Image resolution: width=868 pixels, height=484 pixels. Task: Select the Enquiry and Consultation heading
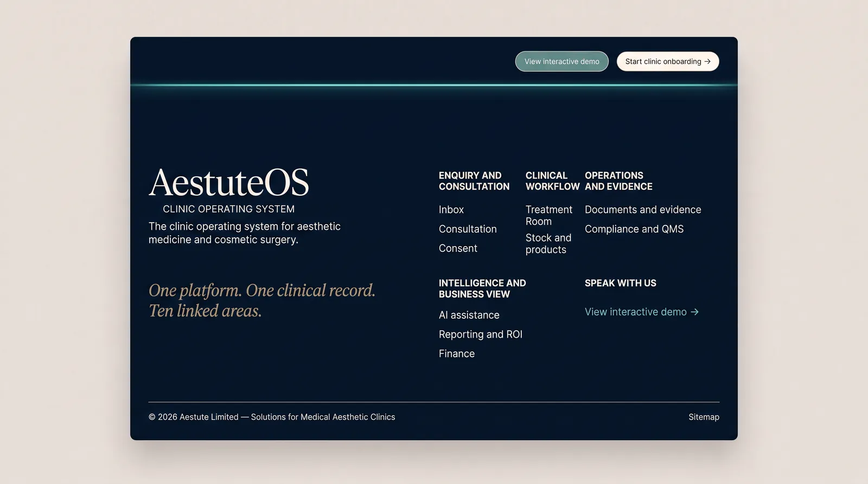tap(474, 181)
